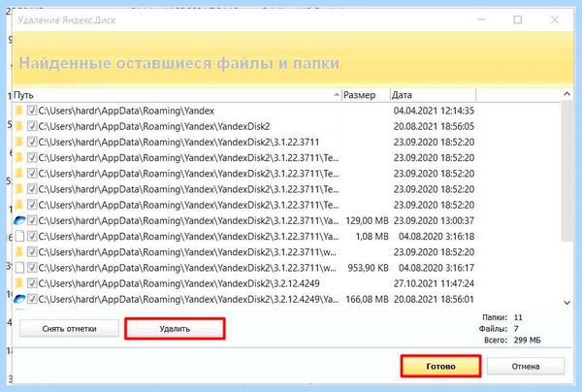Click the folder icon beside the path ending in YandexDisk2
Screen dimensions: 582x392
pos(19,126)
